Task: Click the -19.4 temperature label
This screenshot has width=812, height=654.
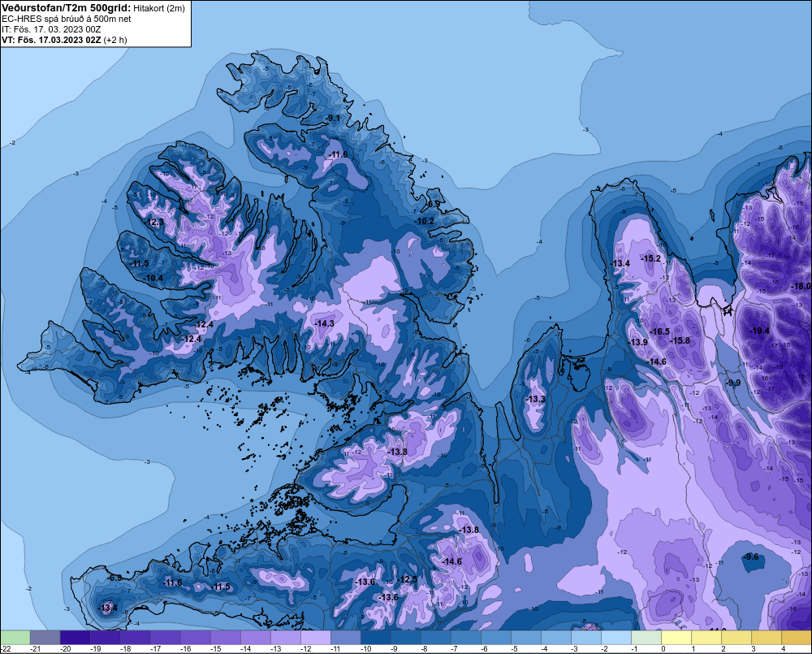Action: pos(760,331)
